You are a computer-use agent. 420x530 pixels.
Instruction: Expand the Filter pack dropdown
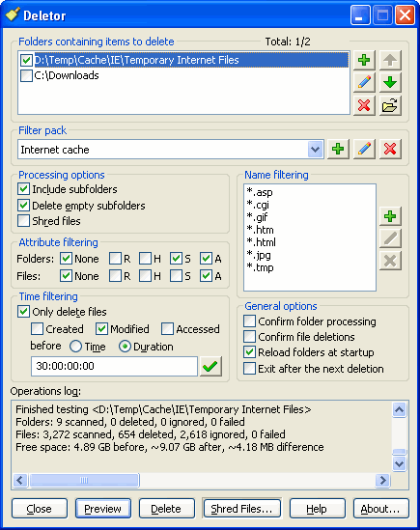pos(315,149)
